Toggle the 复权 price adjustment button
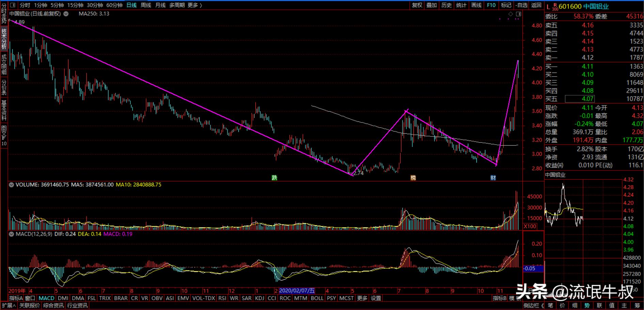The height and width of the screenshot is (310, 644). click(417, 5)
